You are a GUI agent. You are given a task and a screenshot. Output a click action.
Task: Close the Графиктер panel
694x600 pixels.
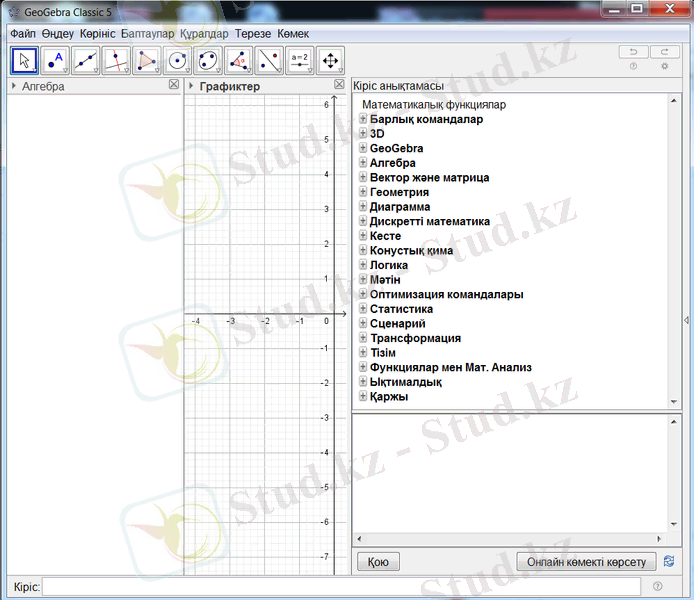(x=339, y=85)
